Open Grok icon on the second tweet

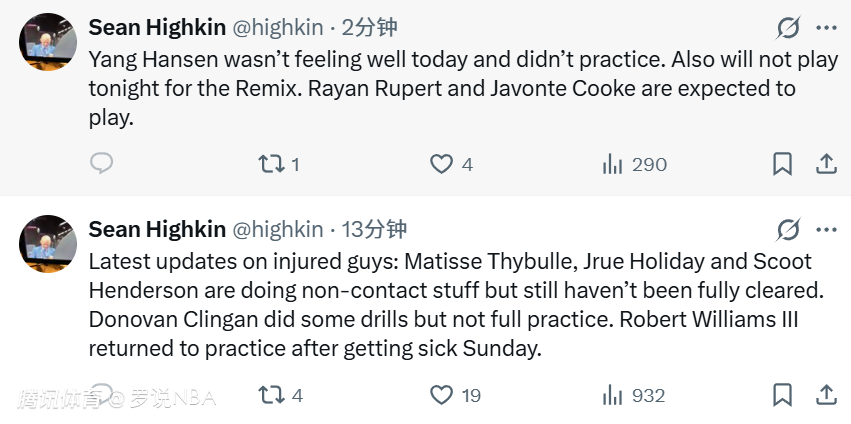click(x=788, y=230)
